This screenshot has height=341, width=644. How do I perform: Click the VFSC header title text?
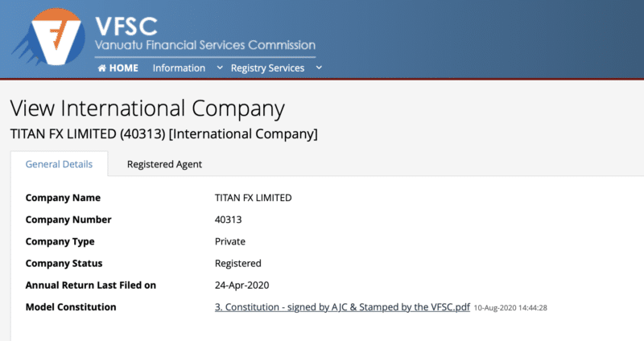point(126,27)
